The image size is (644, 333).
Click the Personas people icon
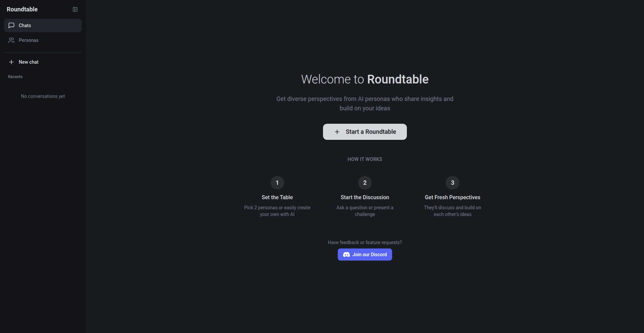point(11,40)
